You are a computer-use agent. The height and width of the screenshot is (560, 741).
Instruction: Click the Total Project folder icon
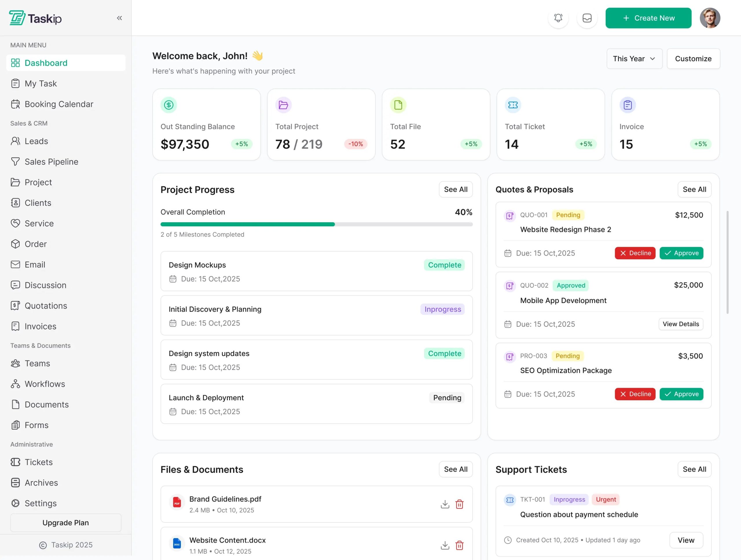click(x=283, y=105)
